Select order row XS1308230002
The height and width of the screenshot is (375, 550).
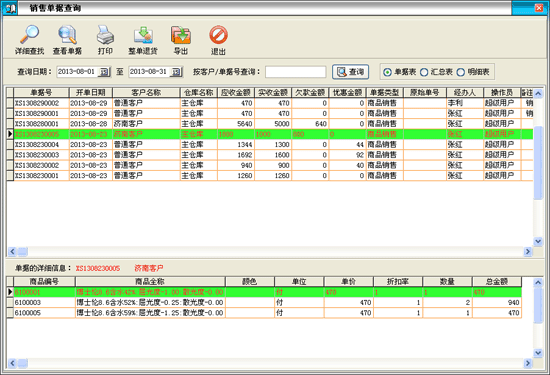[270, 165]
